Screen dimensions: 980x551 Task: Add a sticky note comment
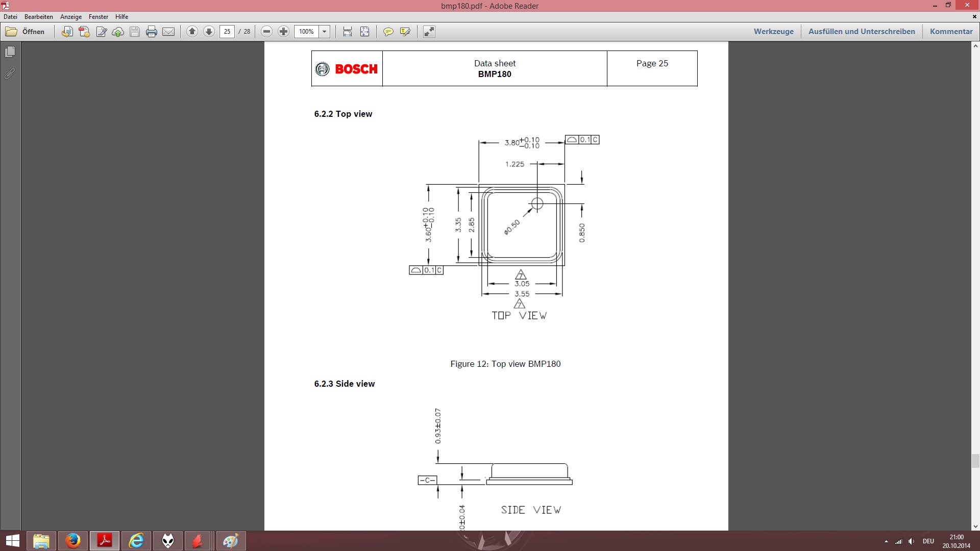coord(388,32)
